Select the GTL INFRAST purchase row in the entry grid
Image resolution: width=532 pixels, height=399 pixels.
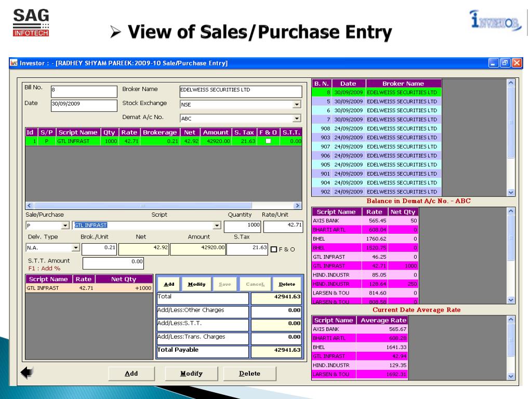(x=164, y=141)
